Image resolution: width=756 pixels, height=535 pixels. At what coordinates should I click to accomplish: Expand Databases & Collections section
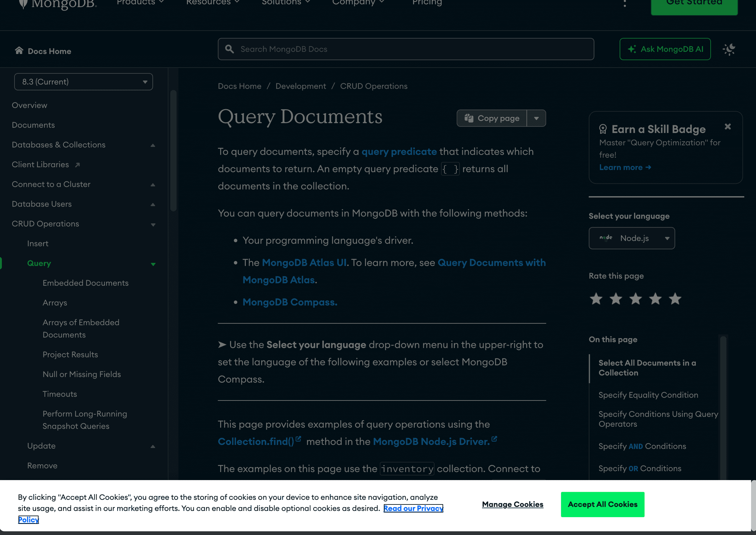point(153,145)
